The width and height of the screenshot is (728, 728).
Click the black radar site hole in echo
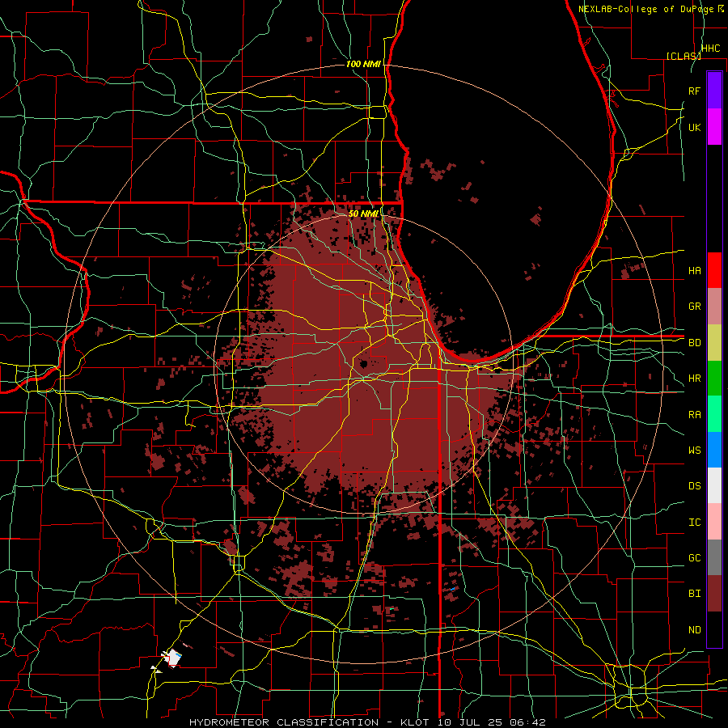[x=364, y=363]
